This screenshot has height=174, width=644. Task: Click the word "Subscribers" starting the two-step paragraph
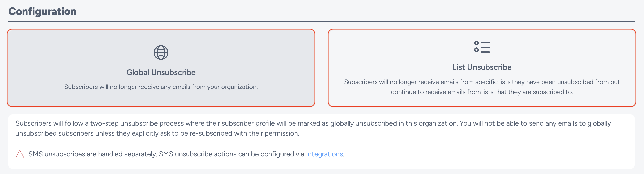point(33,123)
